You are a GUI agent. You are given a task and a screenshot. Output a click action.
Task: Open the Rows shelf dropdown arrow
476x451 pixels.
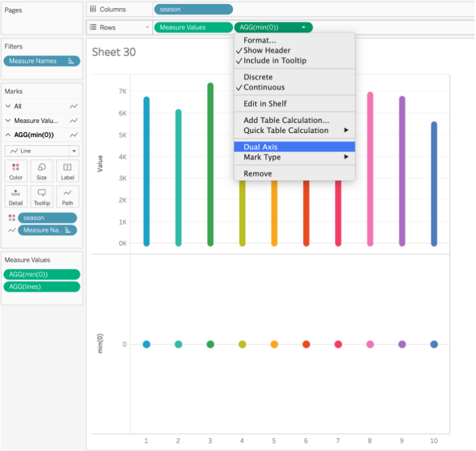click(148, 27)
